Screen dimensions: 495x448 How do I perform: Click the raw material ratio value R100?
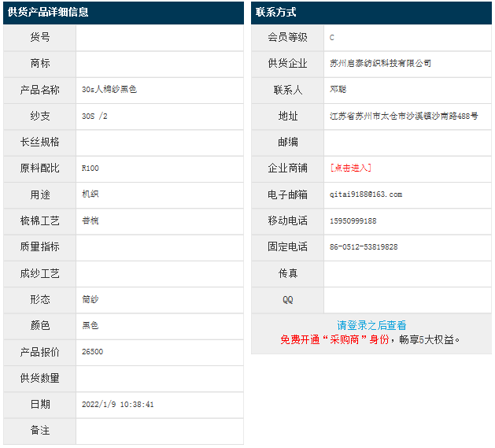(91, 168)
